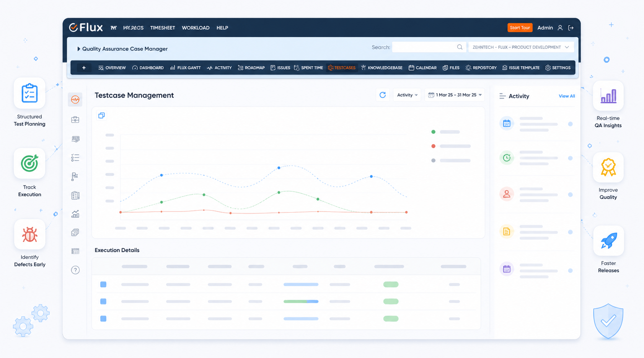Open the SETTINGS tab
This screenshot has height=358, width=644.
(558, 68)
